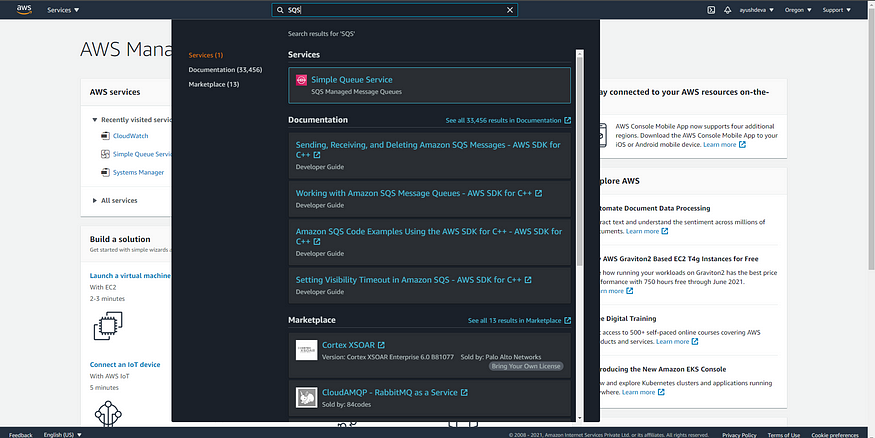Click external icon after mobile app Learn more

[x=742, y=145]
